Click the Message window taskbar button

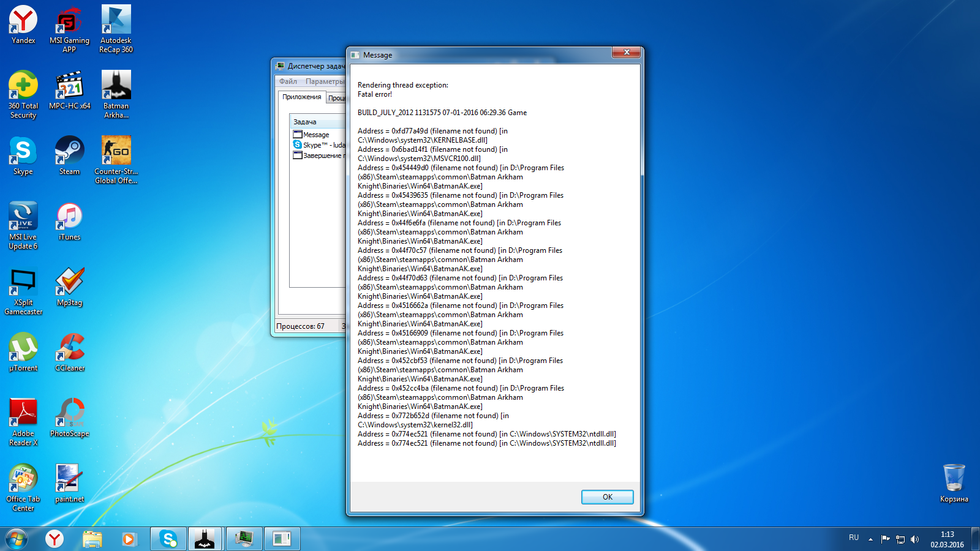(x=282, y=539)
